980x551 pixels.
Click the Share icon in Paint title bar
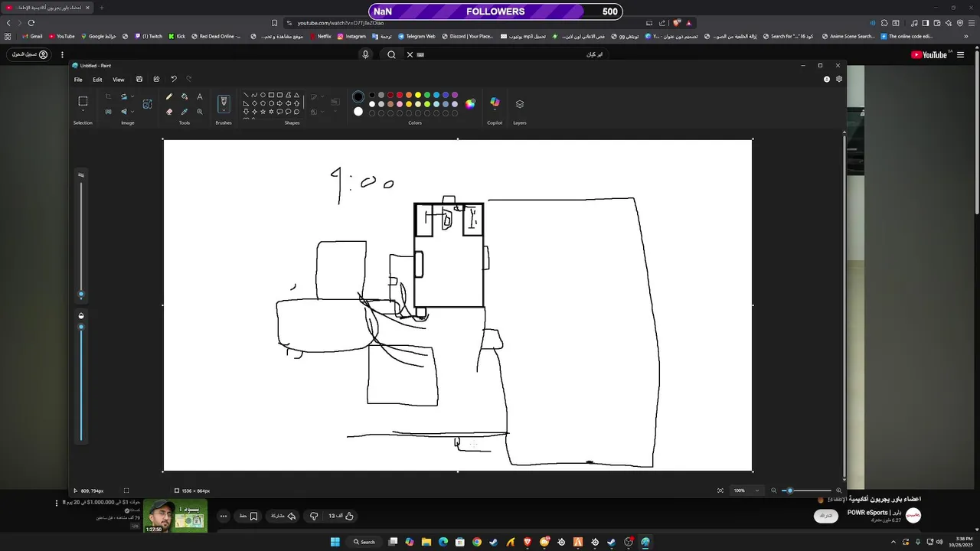pyautogui.click(x=156, y=79)
